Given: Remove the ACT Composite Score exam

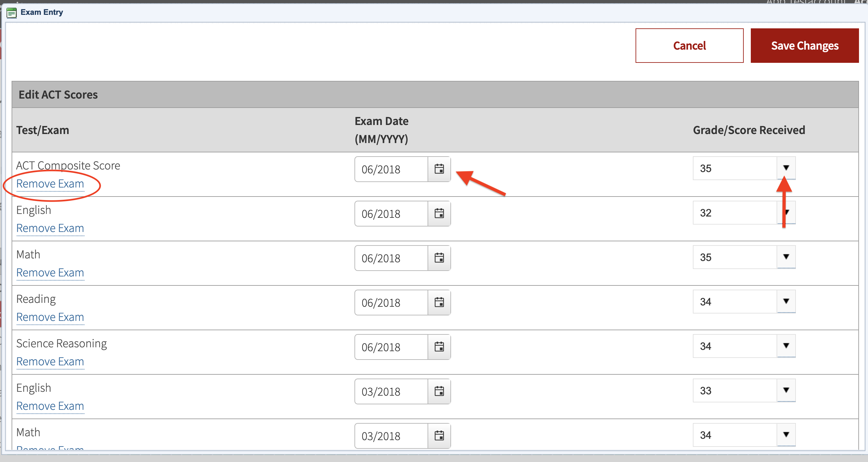Looking at the screenshot, I should (50, 184).
